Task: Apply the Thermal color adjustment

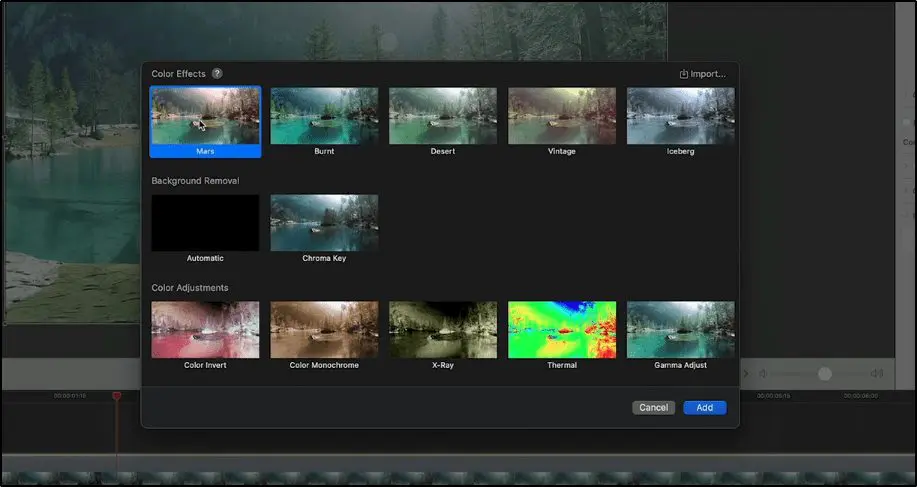Action: pos(562,330)
